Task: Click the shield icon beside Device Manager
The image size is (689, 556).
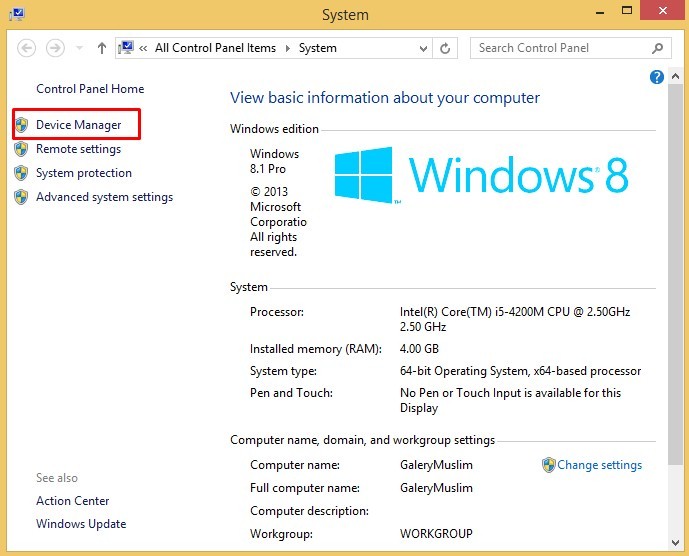Action: (x=21, y=125)
